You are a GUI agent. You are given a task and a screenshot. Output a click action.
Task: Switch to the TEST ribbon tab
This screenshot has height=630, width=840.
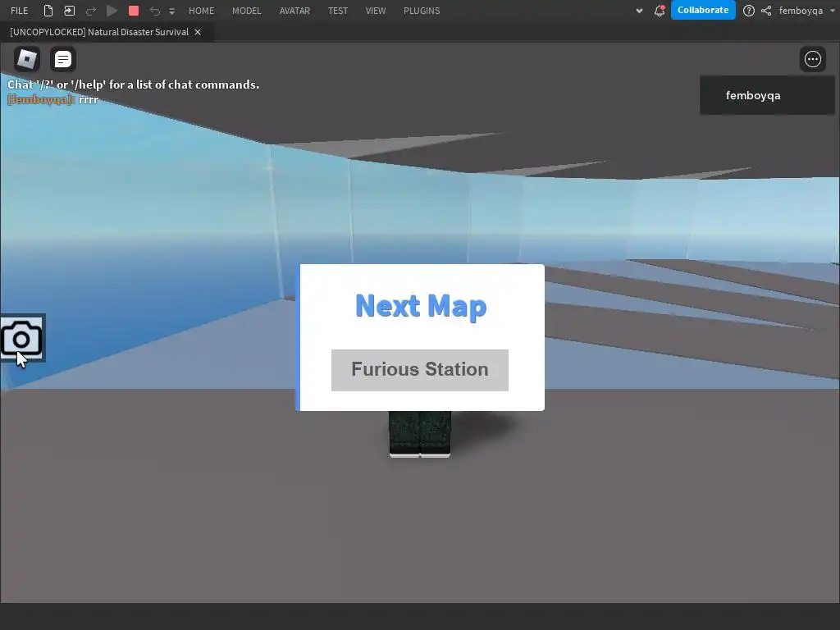(338, 11)
